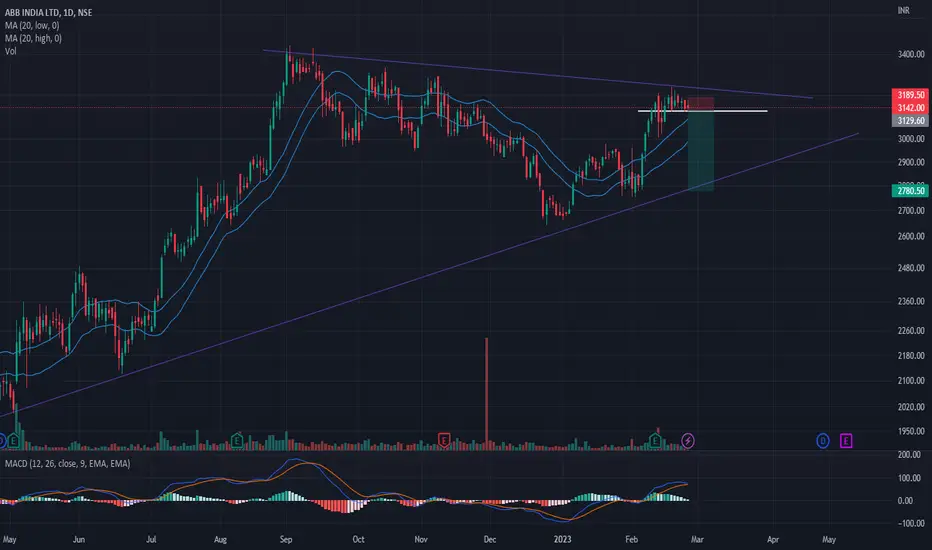Image resolution: width=932 pixels, height=550 pixels.
Task: Click the red 3189.50 stop price label
Action: click(910, 95)
